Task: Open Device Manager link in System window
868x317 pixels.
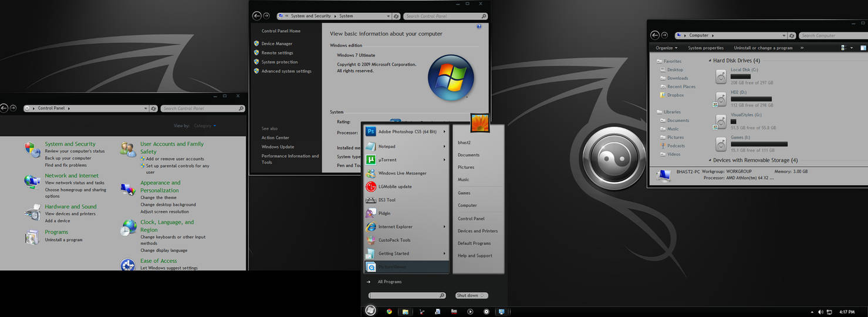Action: click(x=277, y=43)
